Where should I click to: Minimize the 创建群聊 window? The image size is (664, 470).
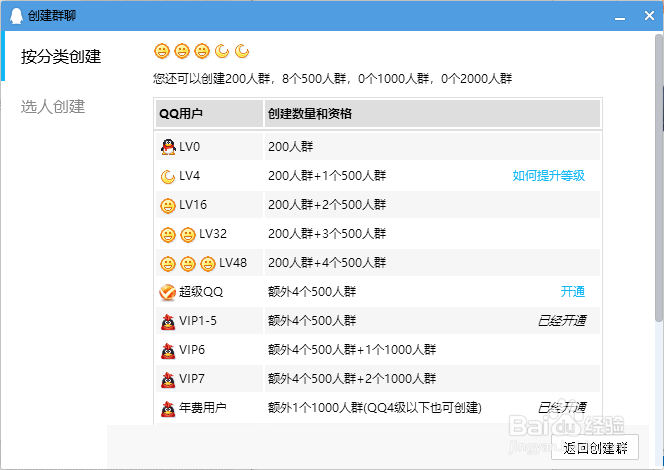click(620, 17)
